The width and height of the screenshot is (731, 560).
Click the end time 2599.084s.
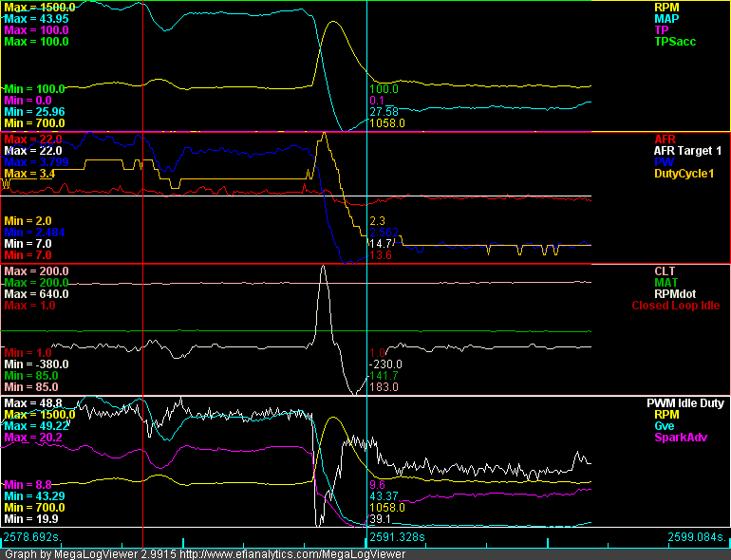tap(698, 536)
